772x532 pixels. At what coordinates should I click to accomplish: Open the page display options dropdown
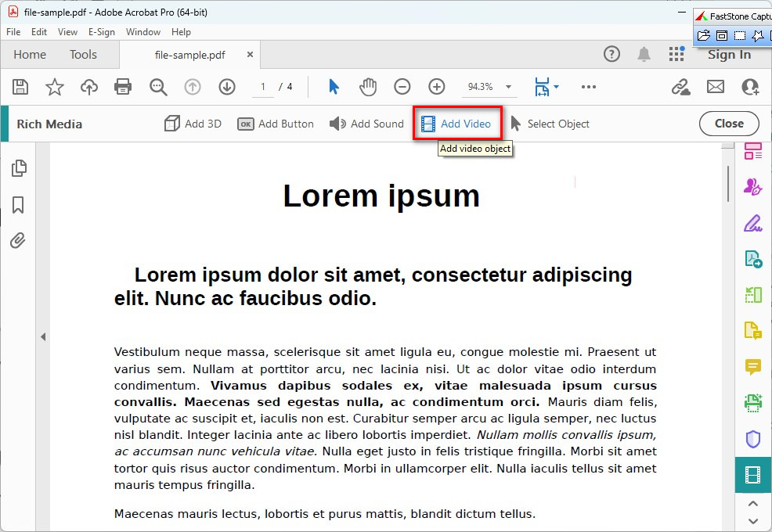pos(547,87)
